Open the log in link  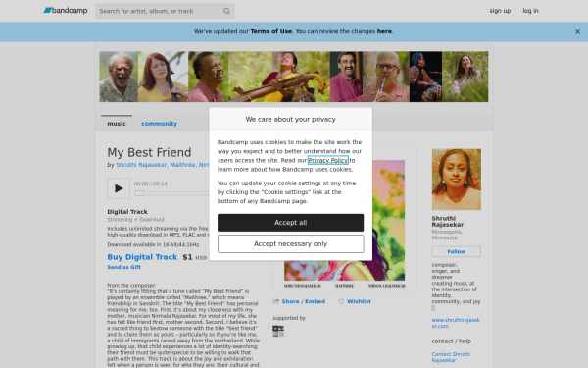(x=530, y=11)
